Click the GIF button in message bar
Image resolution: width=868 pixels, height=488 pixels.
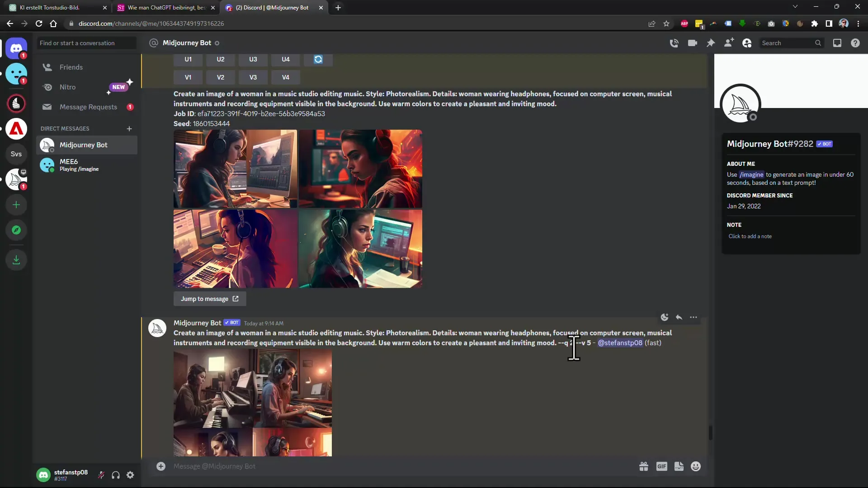(x=662, y=467)
